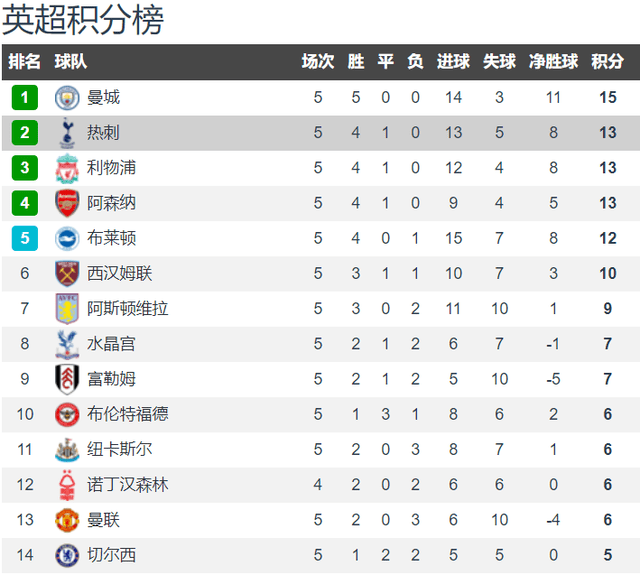Click the Manchester United crest

click(x=67, y=520)
